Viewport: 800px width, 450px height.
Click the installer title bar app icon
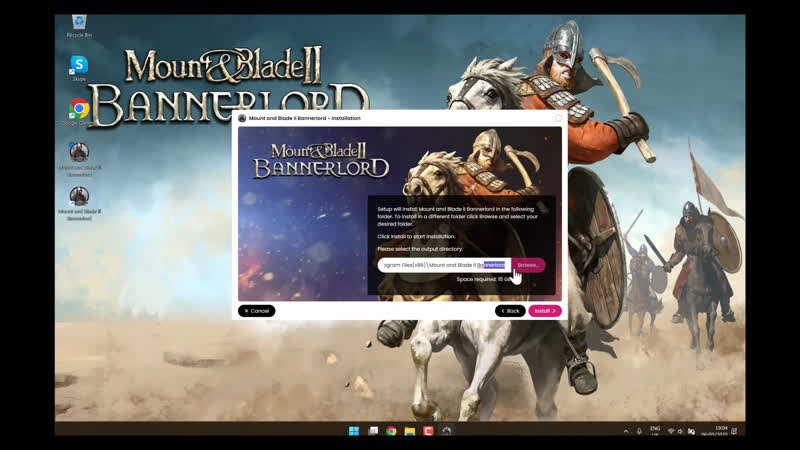tap(242, 118)
